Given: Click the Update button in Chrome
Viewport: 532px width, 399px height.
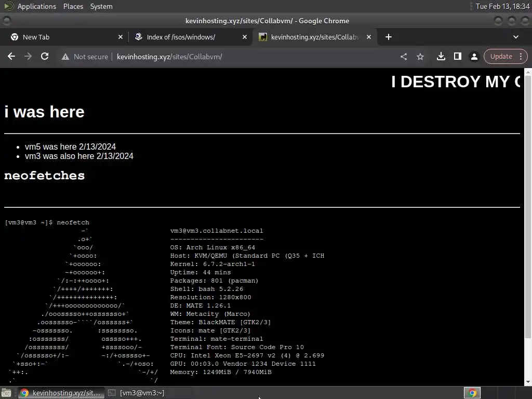Looking at the screenshot, I should (501, 57).
